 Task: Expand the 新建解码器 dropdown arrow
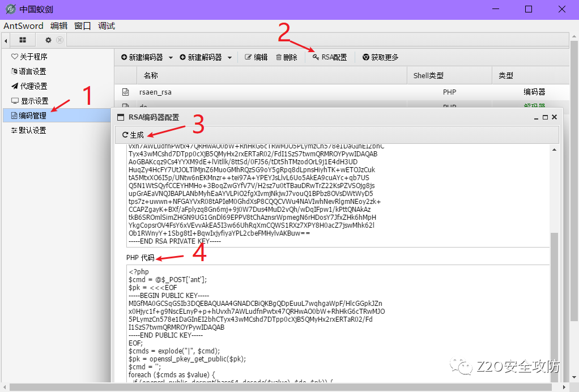point(229,58)
